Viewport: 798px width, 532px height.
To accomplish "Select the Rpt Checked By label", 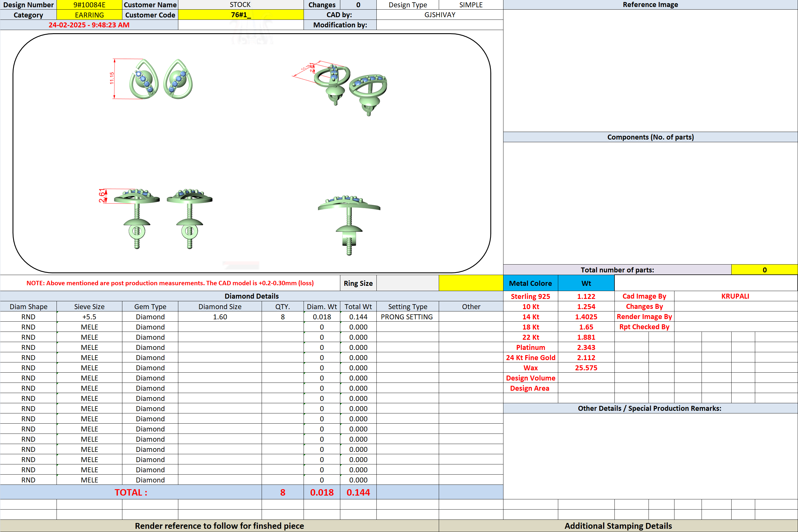I will [644, 327].
